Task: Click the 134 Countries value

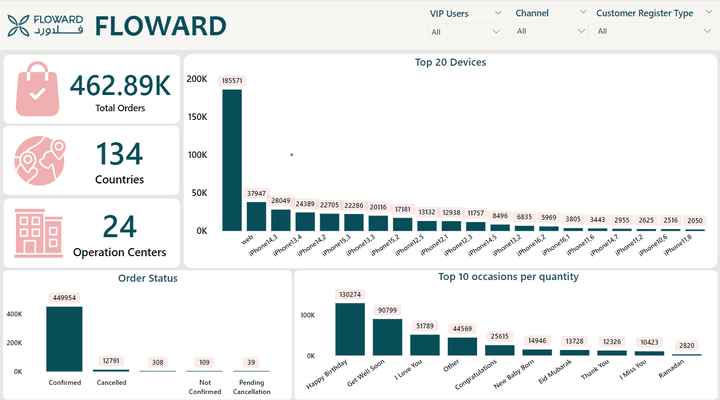Action: 119,153
